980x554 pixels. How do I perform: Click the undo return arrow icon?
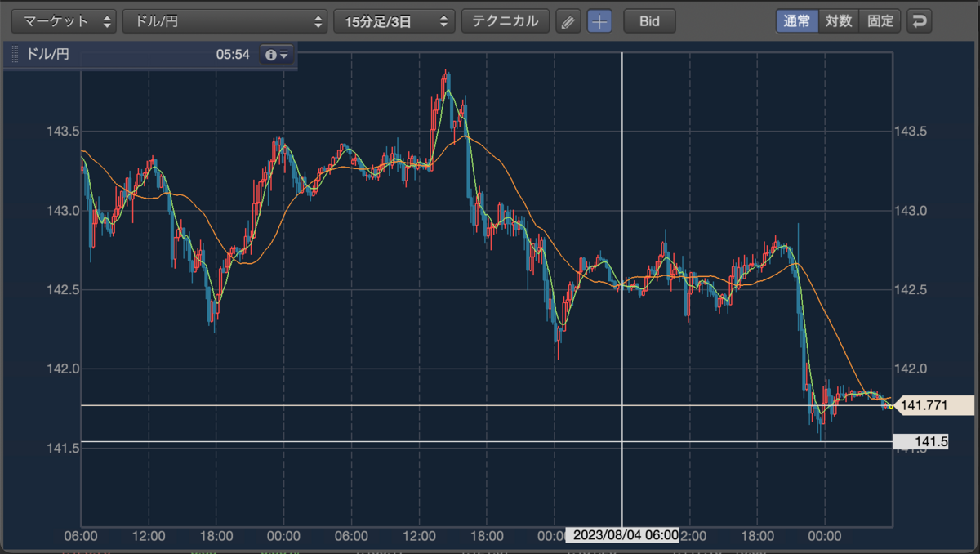coord(920,21)
